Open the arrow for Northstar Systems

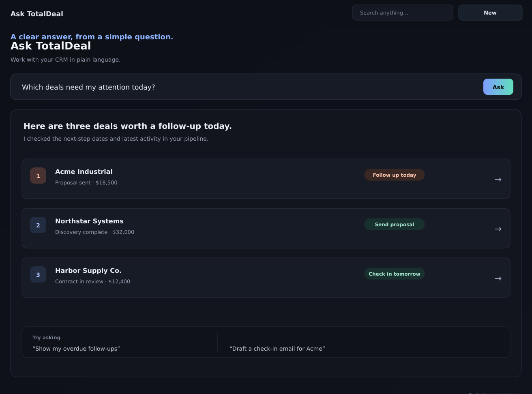coord(498,229)
